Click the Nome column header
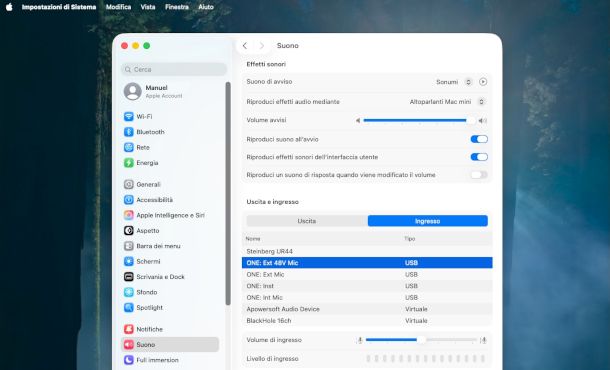Viewport: 610px width, 370px height. [253, 239]
